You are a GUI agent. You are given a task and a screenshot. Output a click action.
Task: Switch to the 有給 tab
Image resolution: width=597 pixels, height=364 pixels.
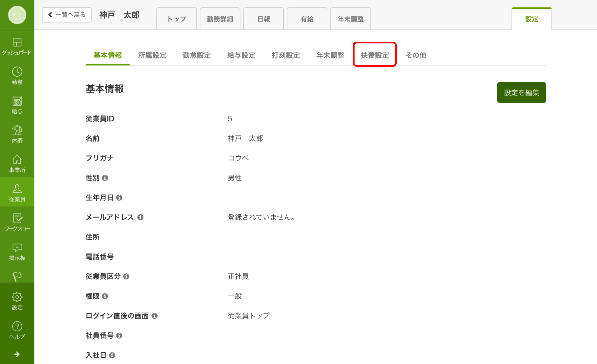[x=307, y=19]
